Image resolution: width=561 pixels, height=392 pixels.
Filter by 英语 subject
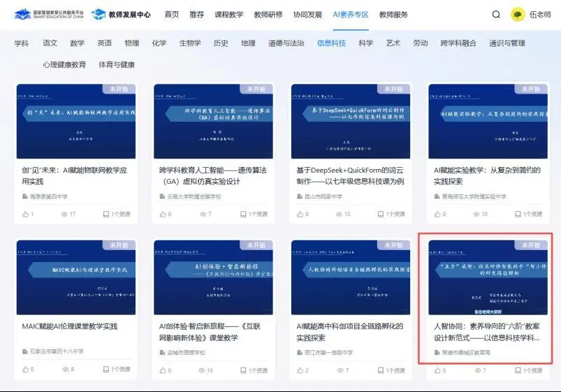[105, 43]
